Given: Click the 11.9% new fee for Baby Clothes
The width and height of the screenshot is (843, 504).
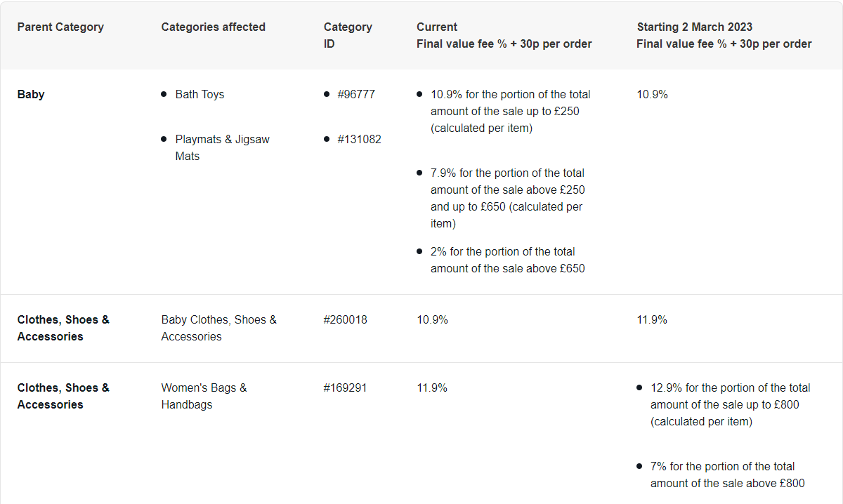Looking at the screenshot, I should [x=652, y=320].
